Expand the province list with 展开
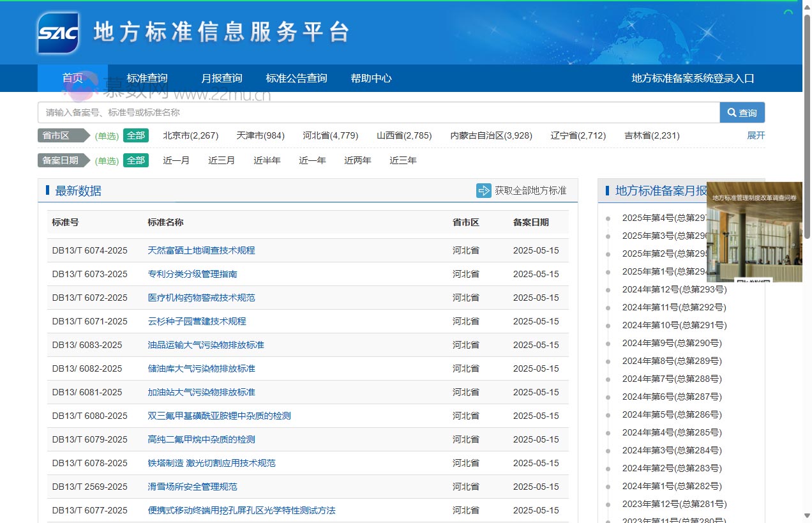This screenshot has width=812, height=523. [756, 135]
